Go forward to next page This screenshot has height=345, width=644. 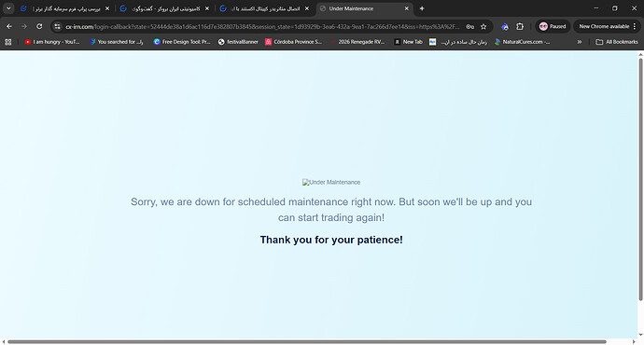click(24, 26)
